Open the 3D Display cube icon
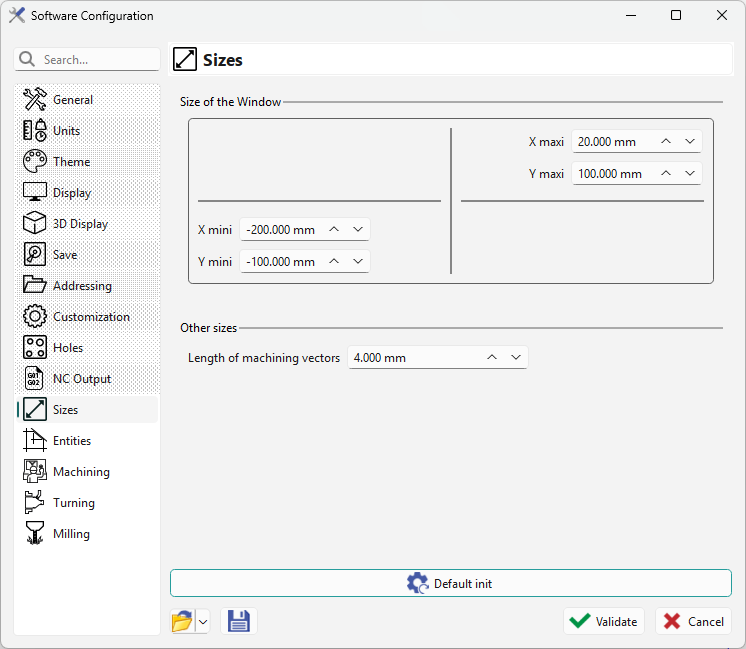 [35, 224]
